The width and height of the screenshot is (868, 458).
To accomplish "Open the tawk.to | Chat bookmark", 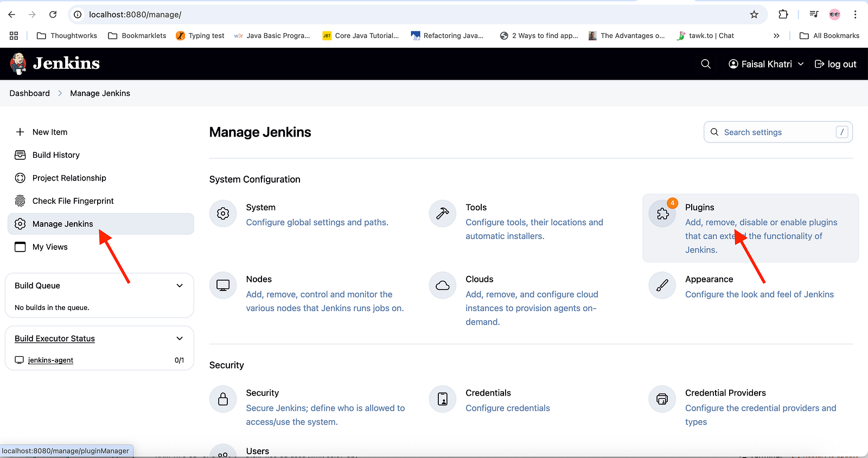I will (706, 36).
